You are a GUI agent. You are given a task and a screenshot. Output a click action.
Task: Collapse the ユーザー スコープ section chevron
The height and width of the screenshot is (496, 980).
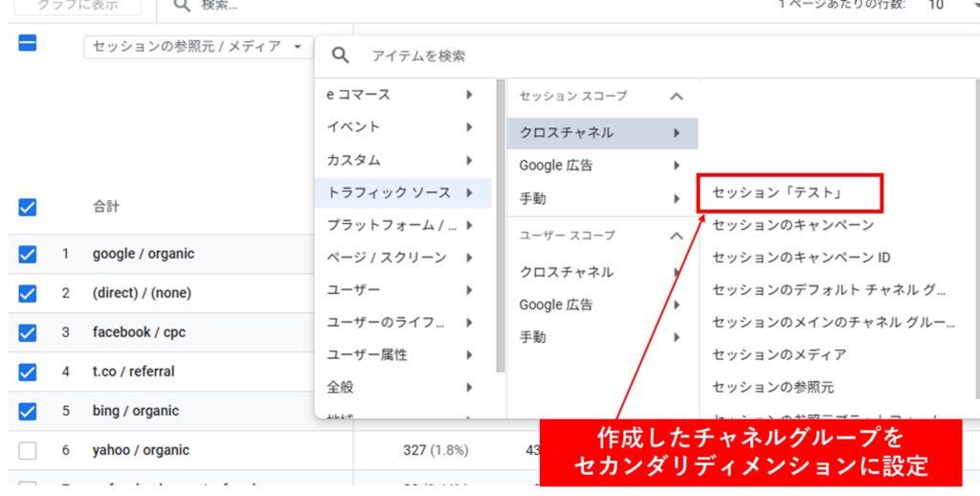677,236
